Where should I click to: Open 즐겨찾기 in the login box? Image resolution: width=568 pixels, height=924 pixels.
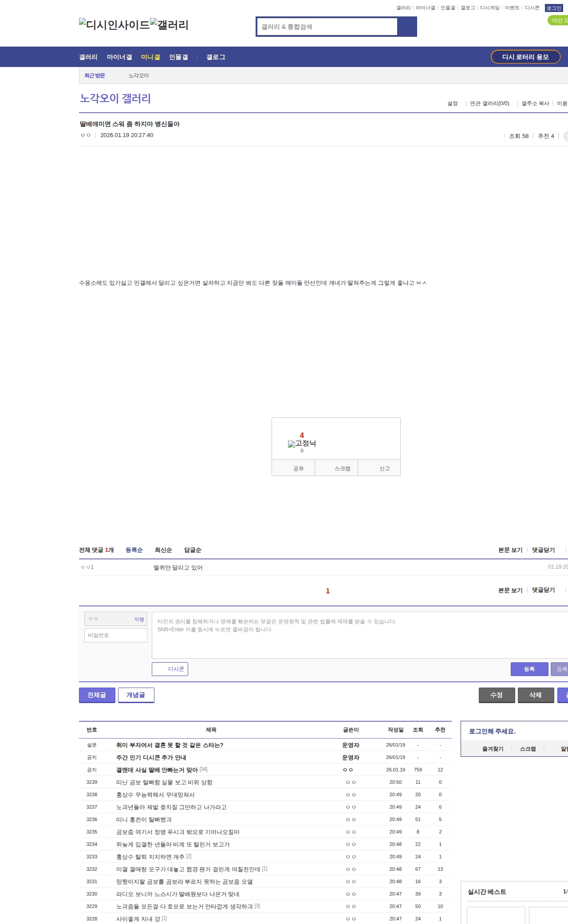pyautogui.click(x=493, y=749)
